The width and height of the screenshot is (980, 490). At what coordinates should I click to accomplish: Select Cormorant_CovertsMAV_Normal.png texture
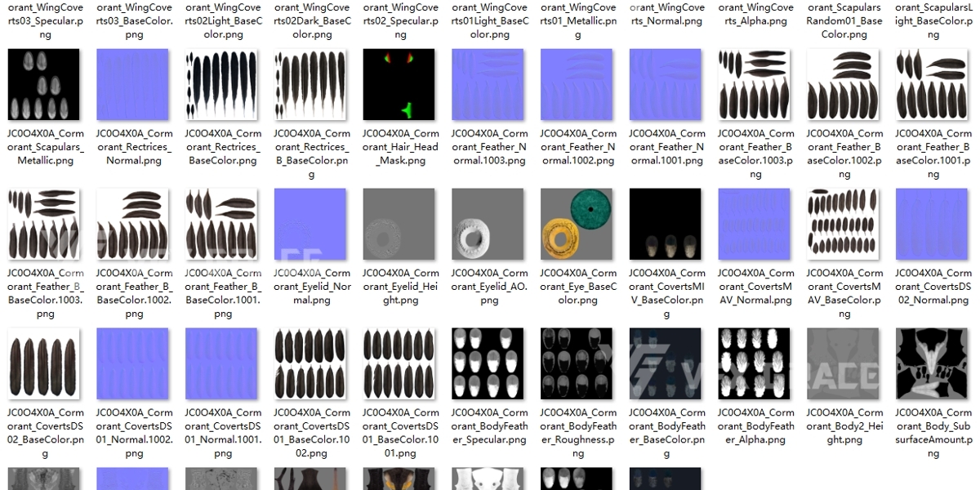tap(755, 225)
